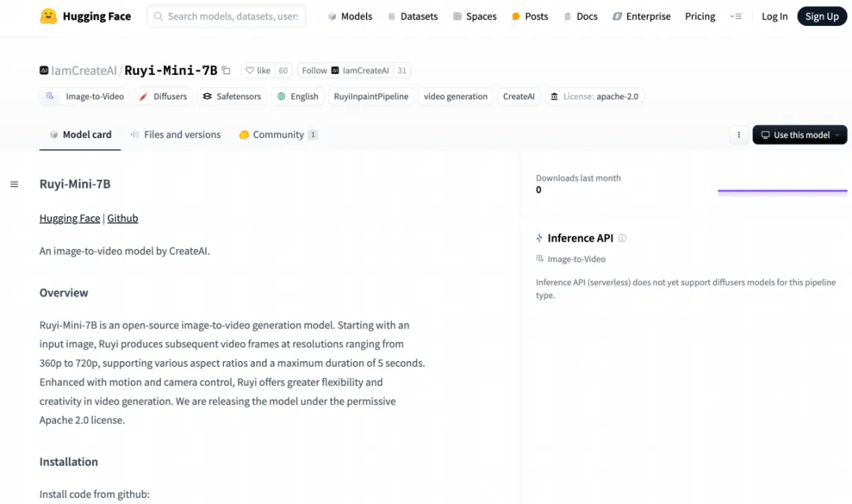Open the Enterprise menu in navbar

click(x=641, y=17)
